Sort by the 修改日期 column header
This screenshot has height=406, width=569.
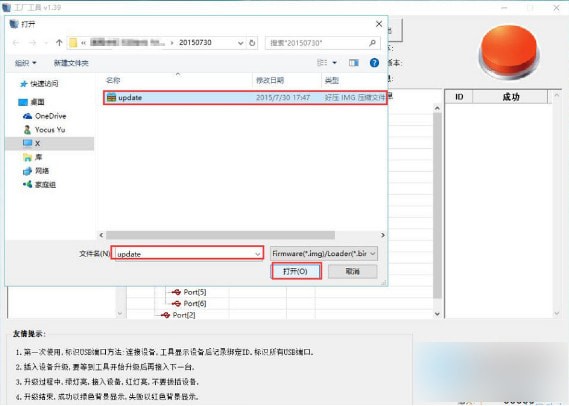[x=270, y=80]
